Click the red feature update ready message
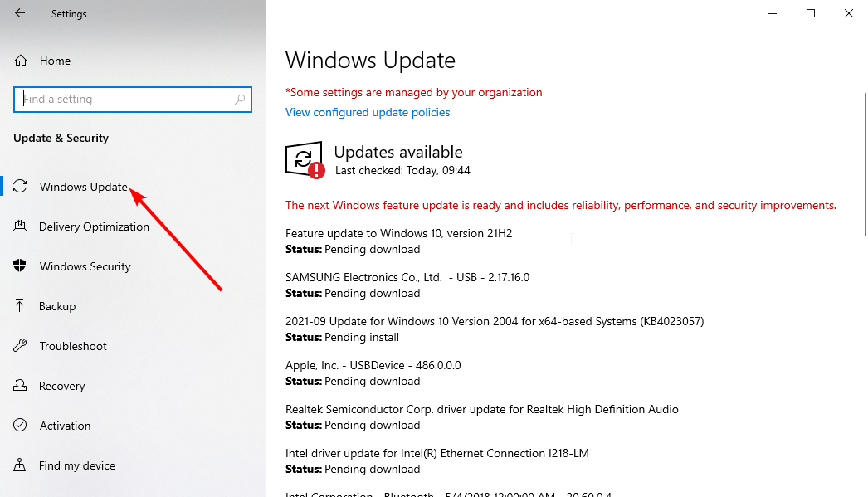Viewport: 868px width, 497px height. [561, 205]
